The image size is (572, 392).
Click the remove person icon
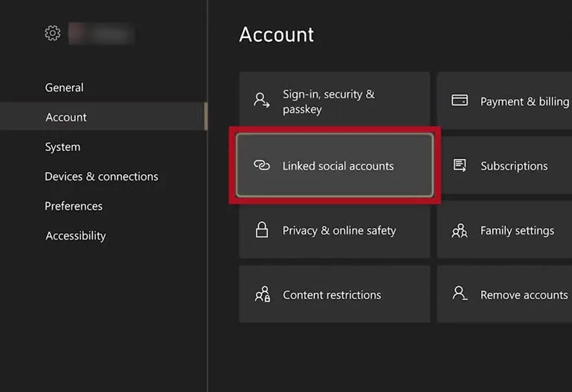[460, 293]
